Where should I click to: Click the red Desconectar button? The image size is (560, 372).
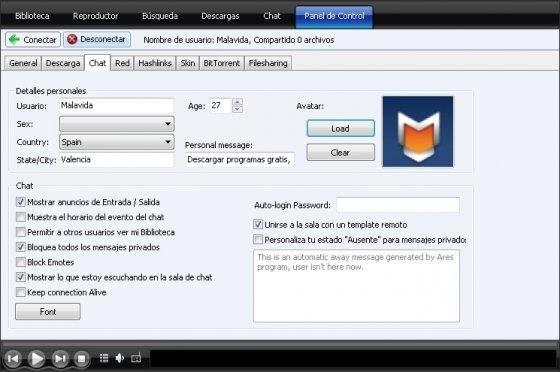[97, 39]
